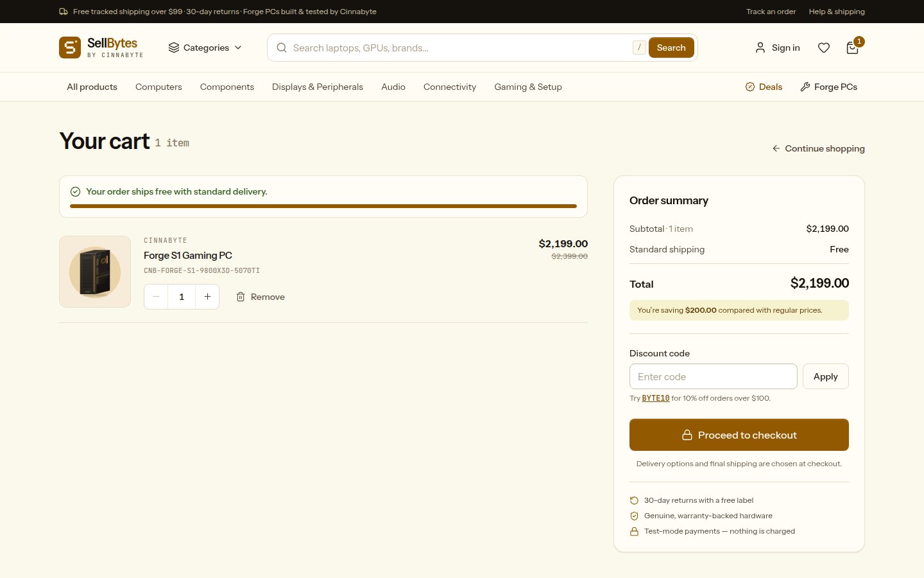Click the green free shipping checkmark icon
The height and width of the screenshot is (578, 924).
(x=75, y=191)
